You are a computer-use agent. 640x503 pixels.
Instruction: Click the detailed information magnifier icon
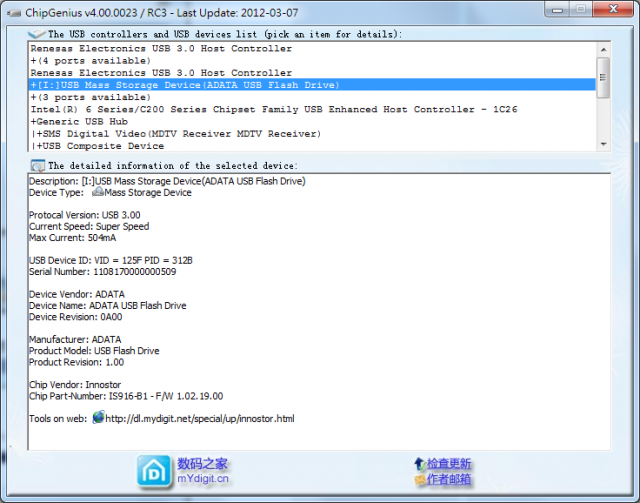point(38,166)
